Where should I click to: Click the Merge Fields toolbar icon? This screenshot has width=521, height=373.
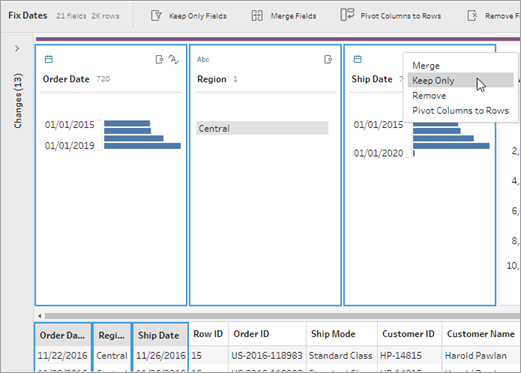[x=257, y=16]
